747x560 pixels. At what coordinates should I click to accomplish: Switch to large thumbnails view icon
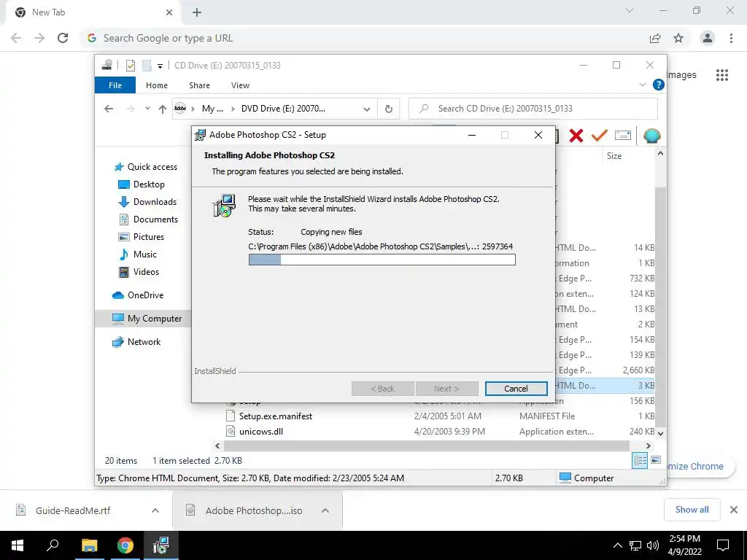coord(656,460)
